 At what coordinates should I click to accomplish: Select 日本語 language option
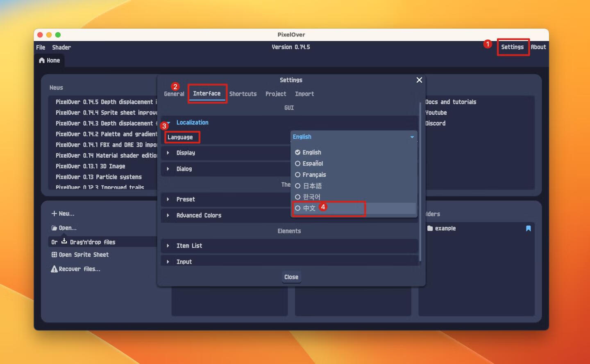point(354,186)
